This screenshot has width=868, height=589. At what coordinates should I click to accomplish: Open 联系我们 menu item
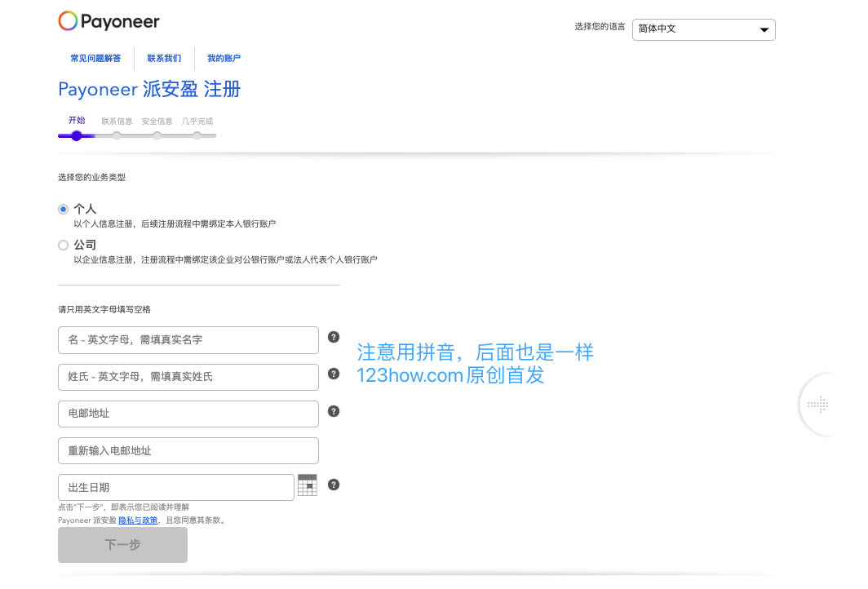(164, 59)
